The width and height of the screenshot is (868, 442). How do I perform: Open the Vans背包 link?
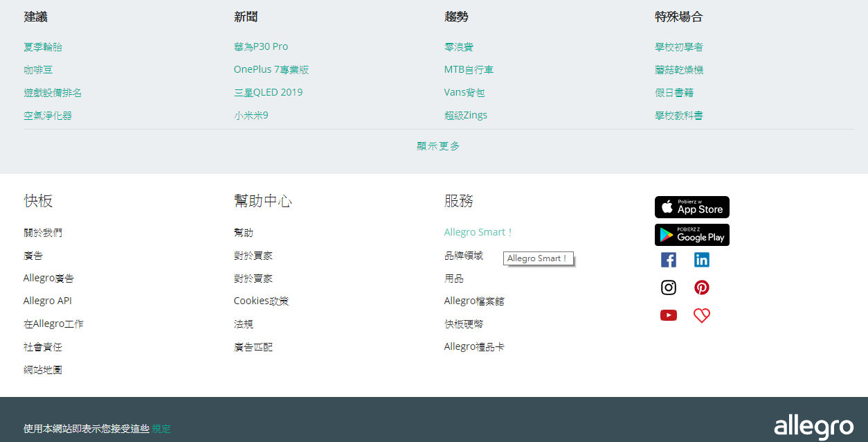click(x=464, y=93)
